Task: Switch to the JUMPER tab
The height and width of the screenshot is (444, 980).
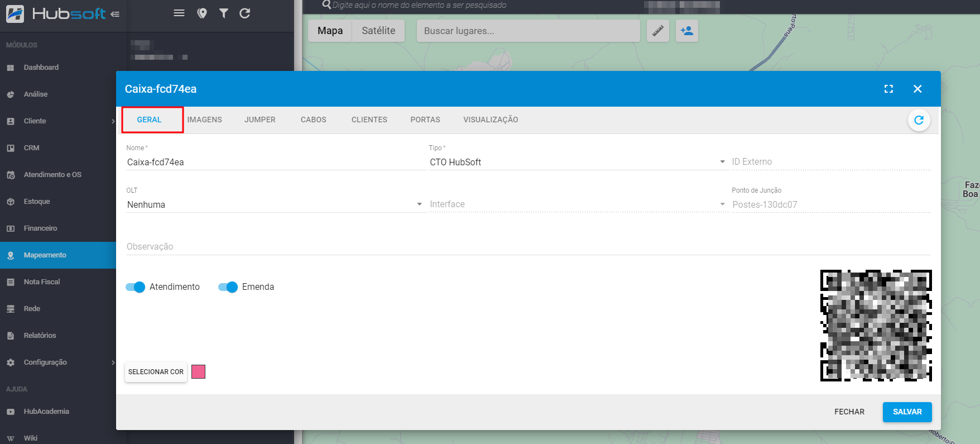Action: coord(260,120)
